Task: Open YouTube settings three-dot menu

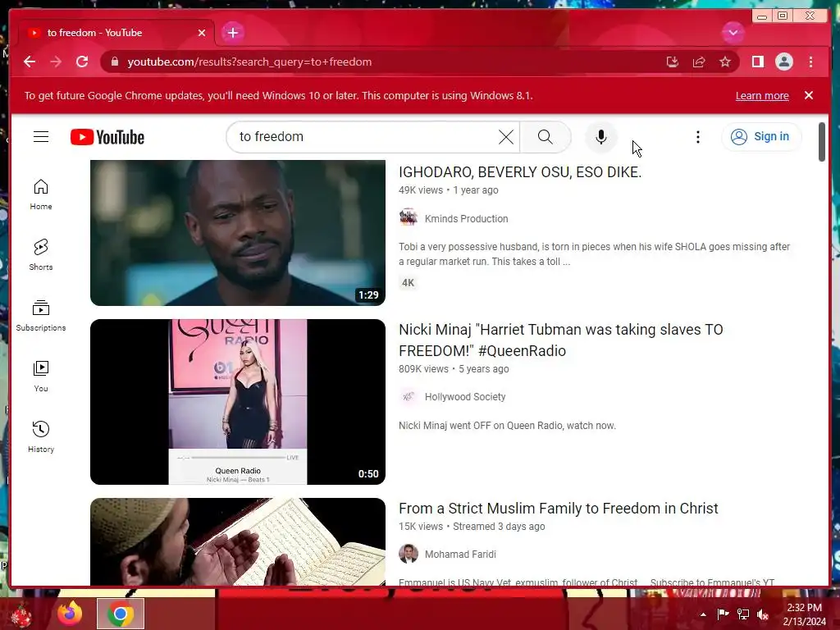Action: click(697, 137)
